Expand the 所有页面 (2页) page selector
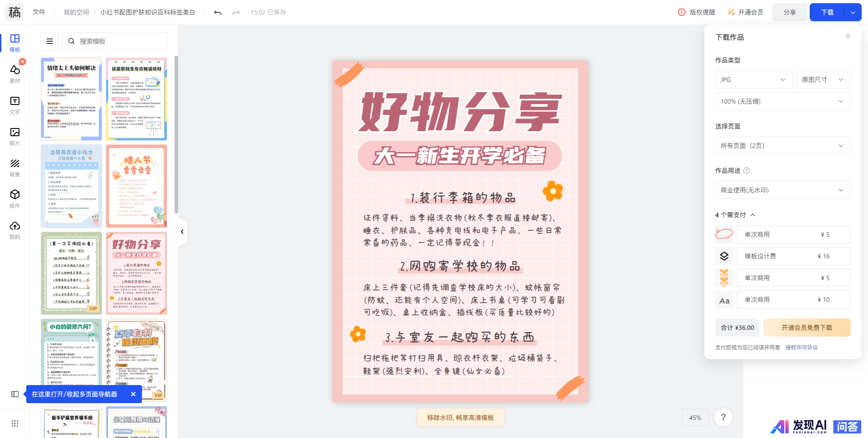The width and height of the screenshot is (868, 438). (783, 146)
